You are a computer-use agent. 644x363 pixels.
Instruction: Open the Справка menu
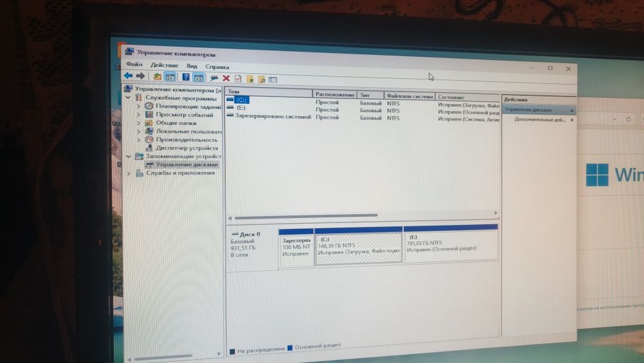tap(217, 66)
